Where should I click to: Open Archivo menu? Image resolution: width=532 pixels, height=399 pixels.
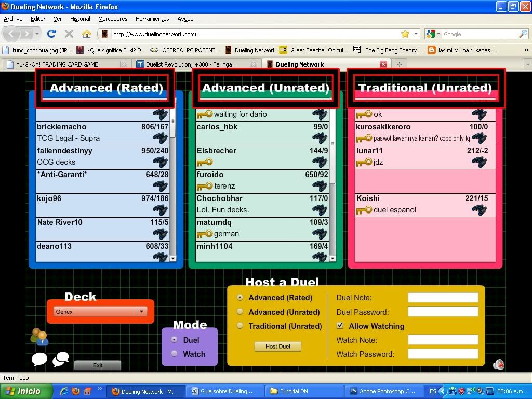(x=13, y=19)
